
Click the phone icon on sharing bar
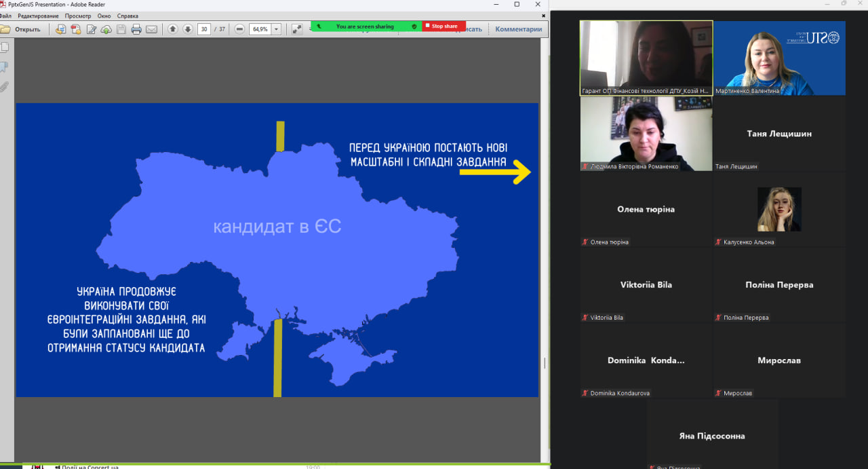point(319,26)
